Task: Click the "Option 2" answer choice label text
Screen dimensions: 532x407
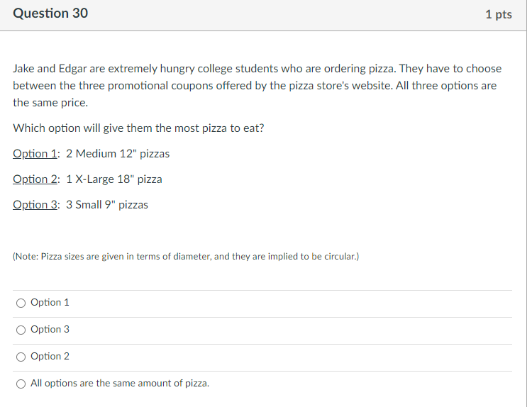Action: (50, 357)
